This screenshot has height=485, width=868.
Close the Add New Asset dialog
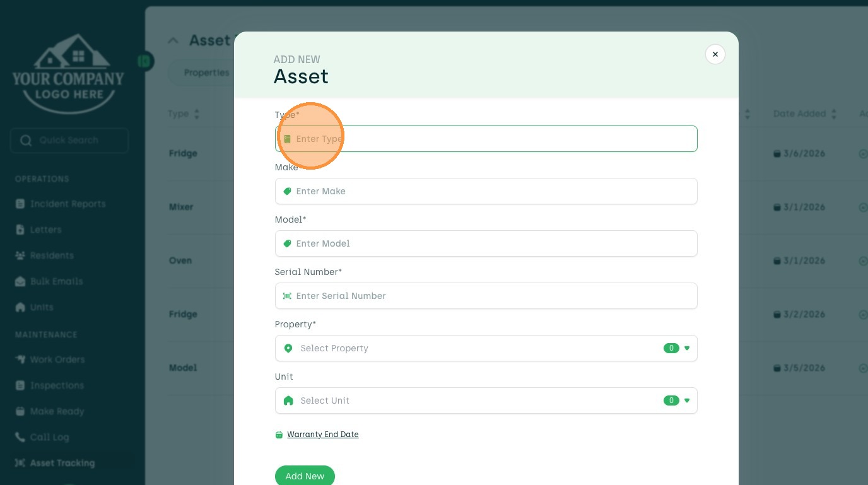(x=715, y=54)
